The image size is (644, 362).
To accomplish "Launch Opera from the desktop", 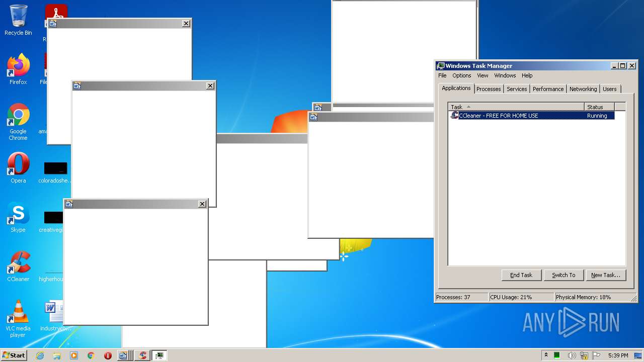I will click(x=18, y=168).
